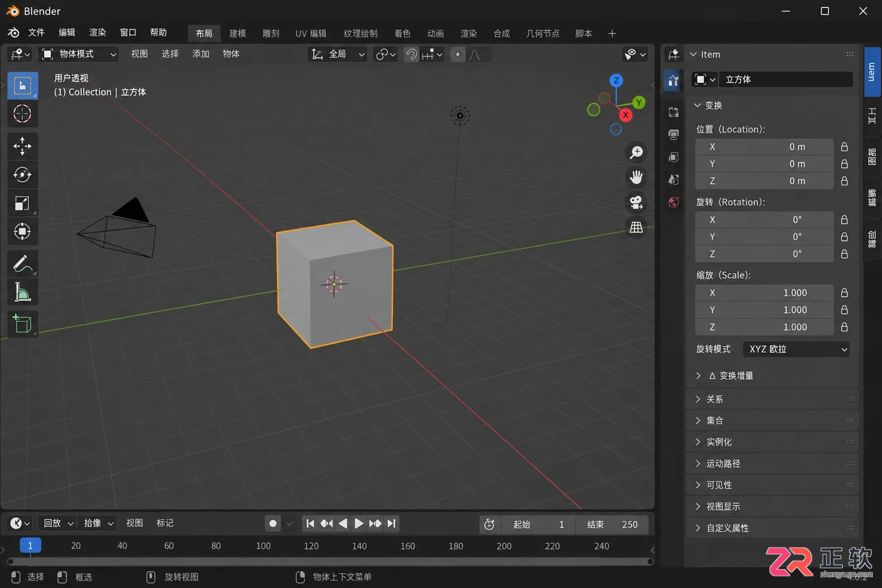Open the Tool properties tab icon

tap(673, 80)
